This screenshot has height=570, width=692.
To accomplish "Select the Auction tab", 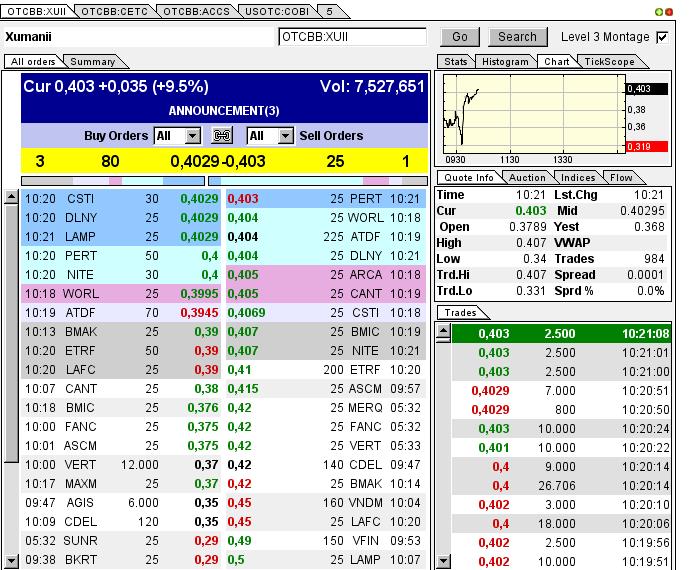I will click(x=527, y=178).
